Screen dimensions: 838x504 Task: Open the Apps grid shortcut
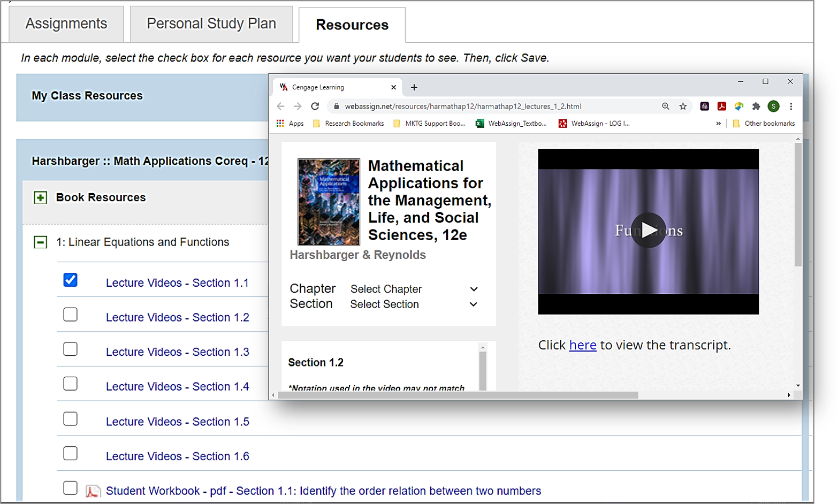[x=290, y=124]
